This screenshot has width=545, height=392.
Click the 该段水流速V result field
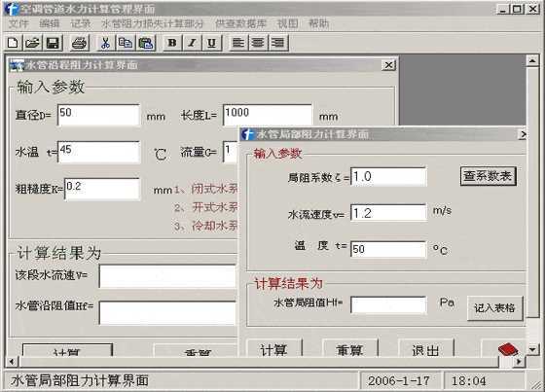coord(168,276)
